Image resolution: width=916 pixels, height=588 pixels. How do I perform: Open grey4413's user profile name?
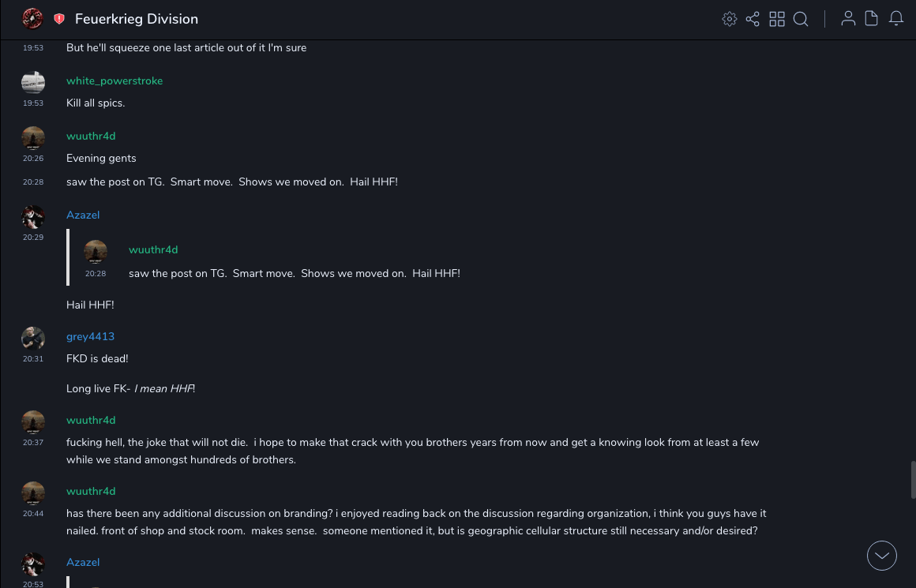90,336
